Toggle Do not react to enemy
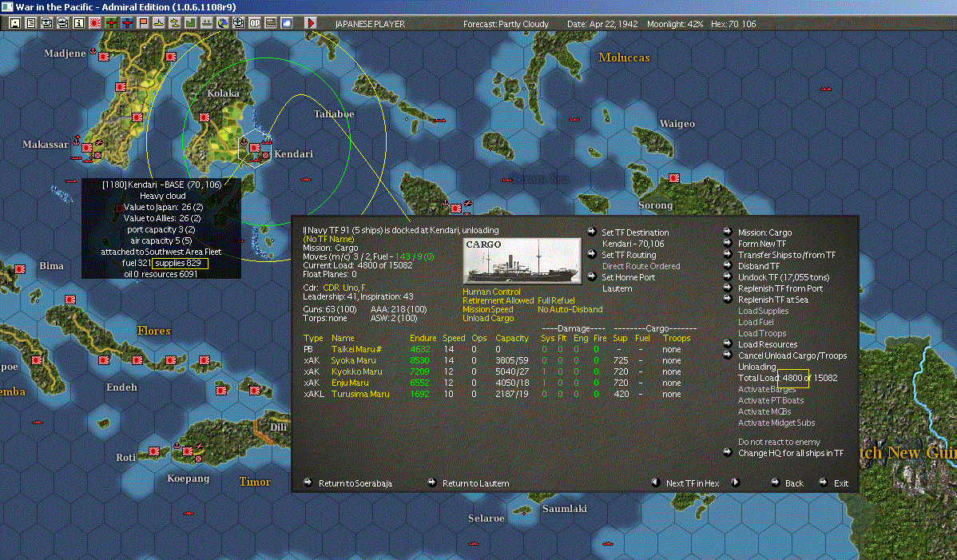 click(x=779, y=442)
